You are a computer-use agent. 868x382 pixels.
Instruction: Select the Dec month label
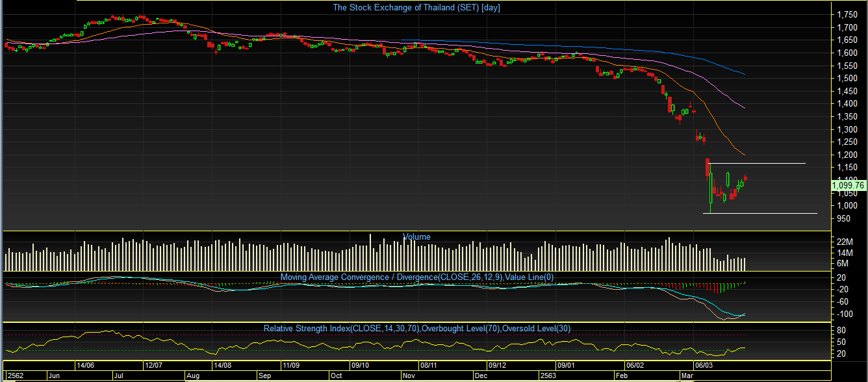[480, 376]
